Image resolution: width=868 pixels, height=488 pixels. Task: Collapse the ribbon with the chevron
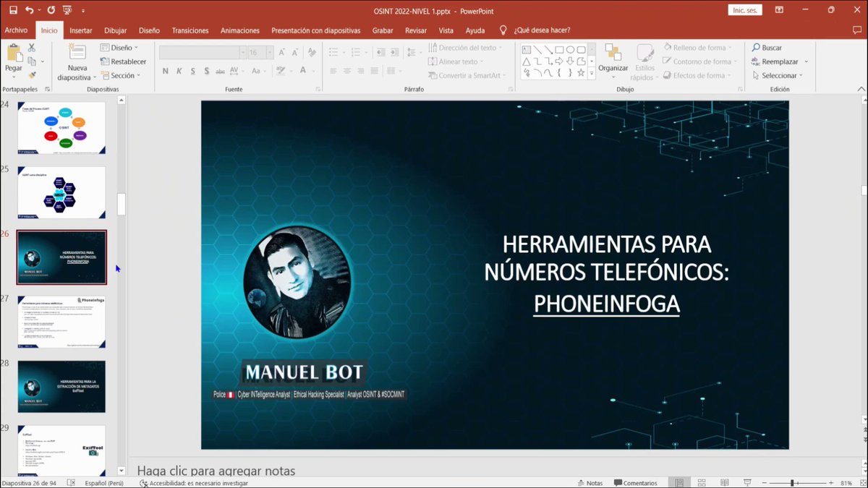pyautogui.click(x=860, y=89)
